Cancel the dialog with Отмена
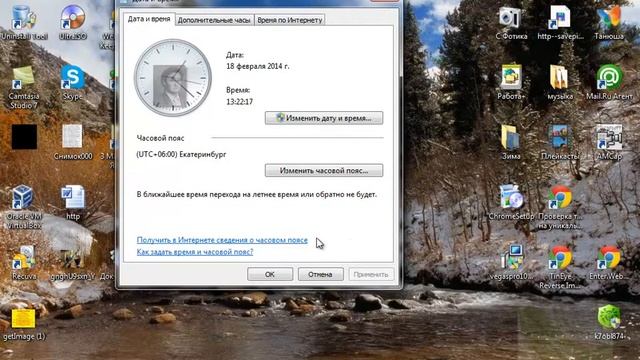The image size is (640, 360). pyautogui.click(x=320, y=274)
